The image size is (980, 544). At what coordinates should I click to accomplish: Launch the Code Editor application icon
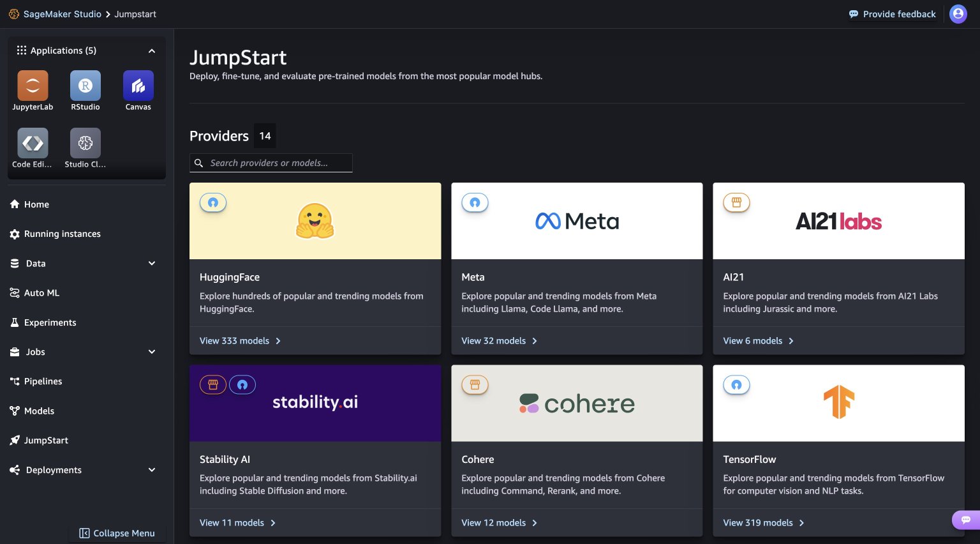coord(33,143)
